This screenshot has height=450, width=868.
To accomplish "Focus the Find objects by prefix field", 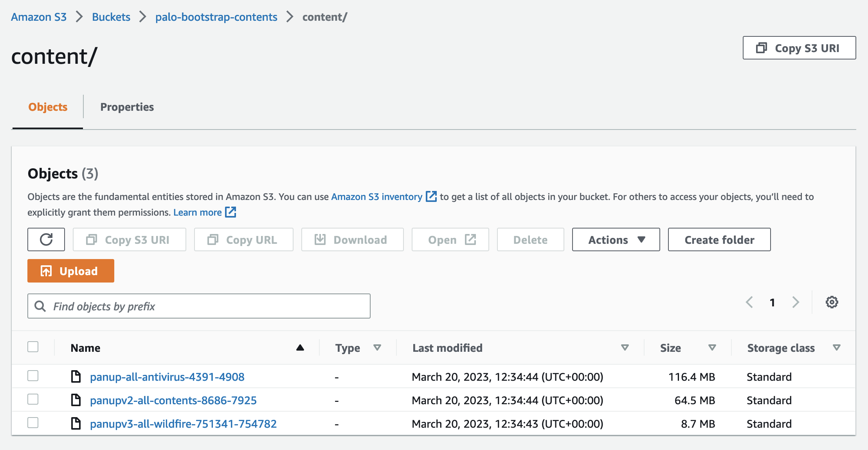I will pyautogui.click(x=199, y=306).
